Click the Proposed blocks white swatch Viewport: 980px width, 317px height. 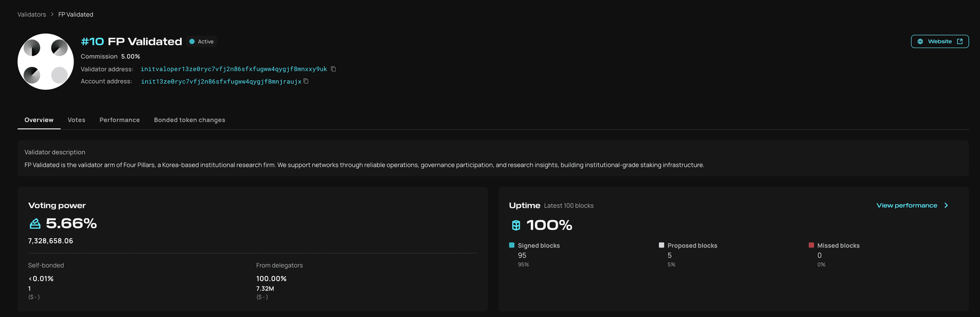(x=661, y=245)
